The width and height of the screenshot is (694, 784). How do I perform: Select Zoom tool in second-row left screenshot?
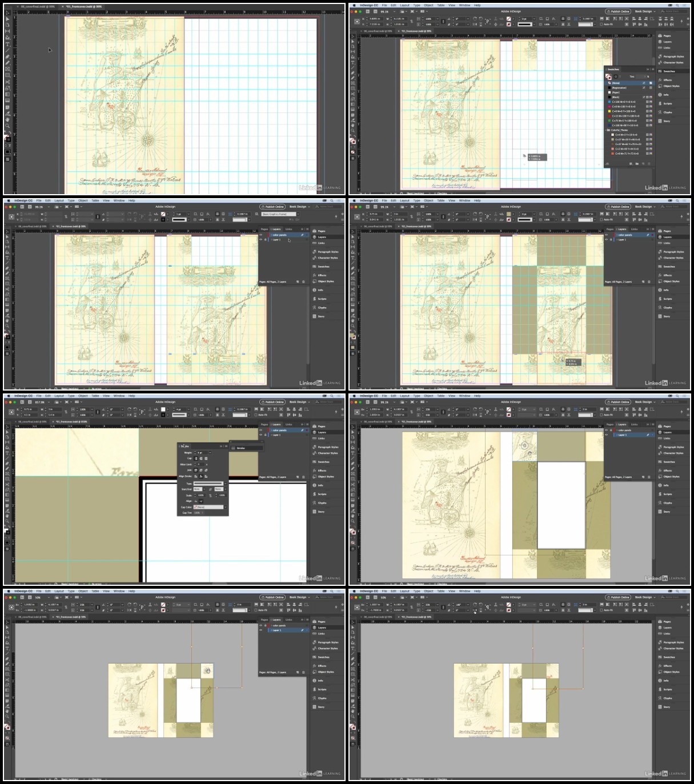click(7, 326)
